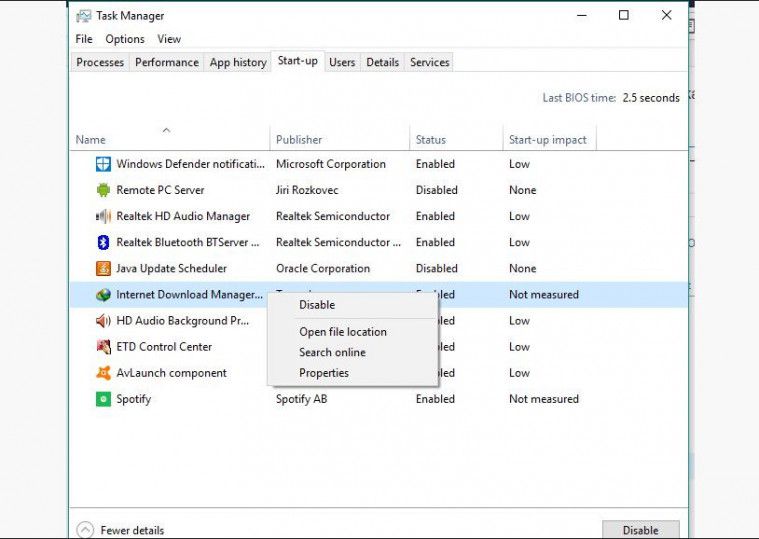Click Enabled status of Spotify row
Image resolution: width=759 pixels, height=539 pixels.
coord(435,399)
